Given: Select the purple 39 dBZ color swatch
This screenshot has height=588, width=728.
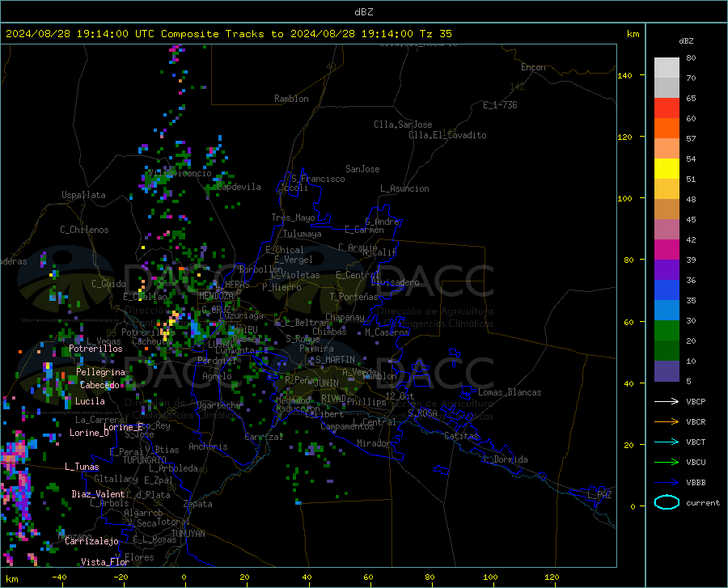Looking at the screenshot, I should tap(667, 270).
